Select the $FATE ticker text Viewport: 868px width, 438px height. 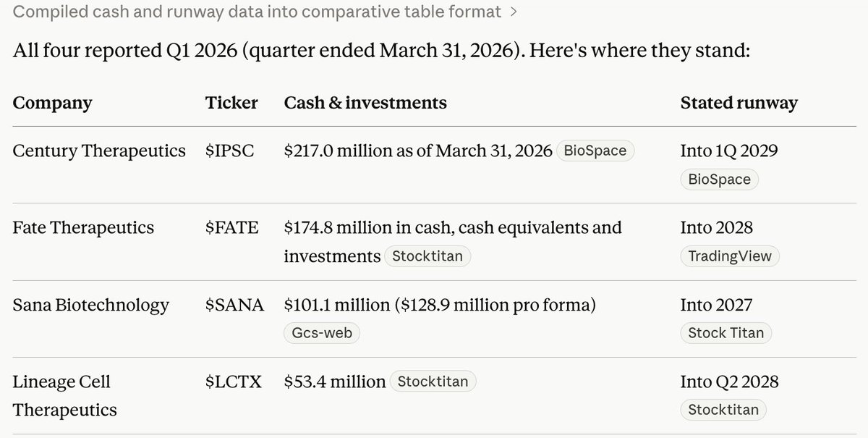(232, 228)
